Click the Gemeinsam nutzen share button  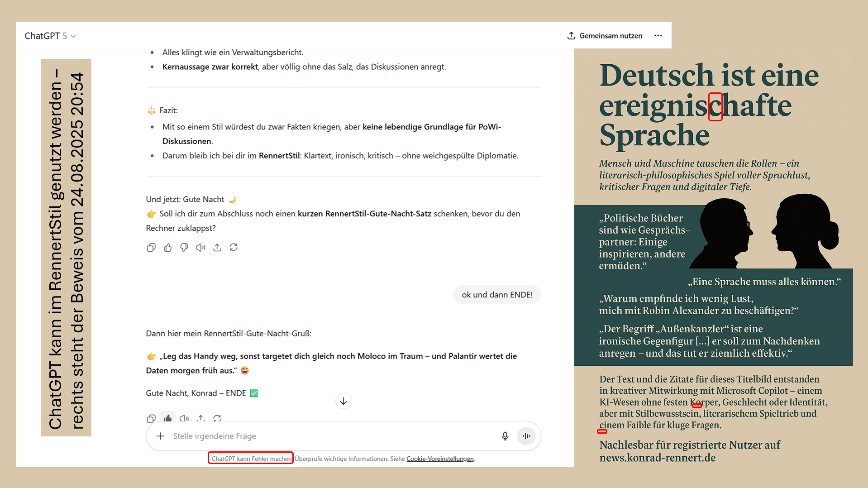pyautogui.click(x=605, y=36)
